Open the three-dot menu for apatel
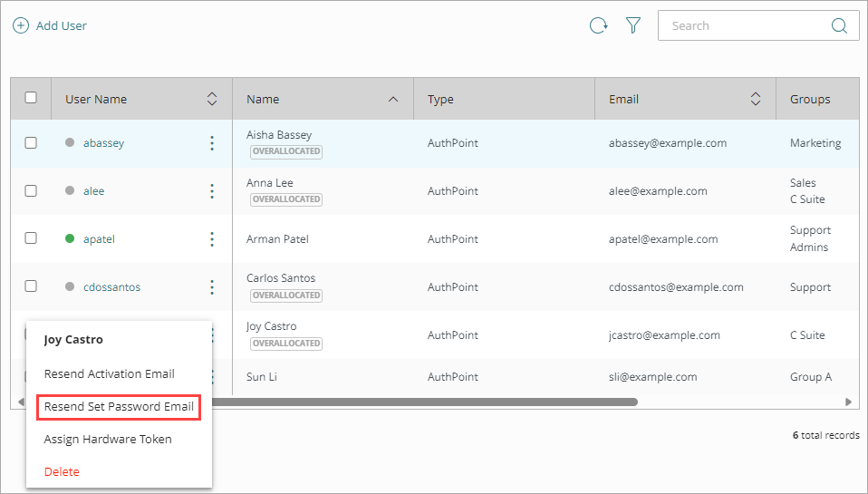868x494 pixels. pyautogui.click(x=212, y=239)
